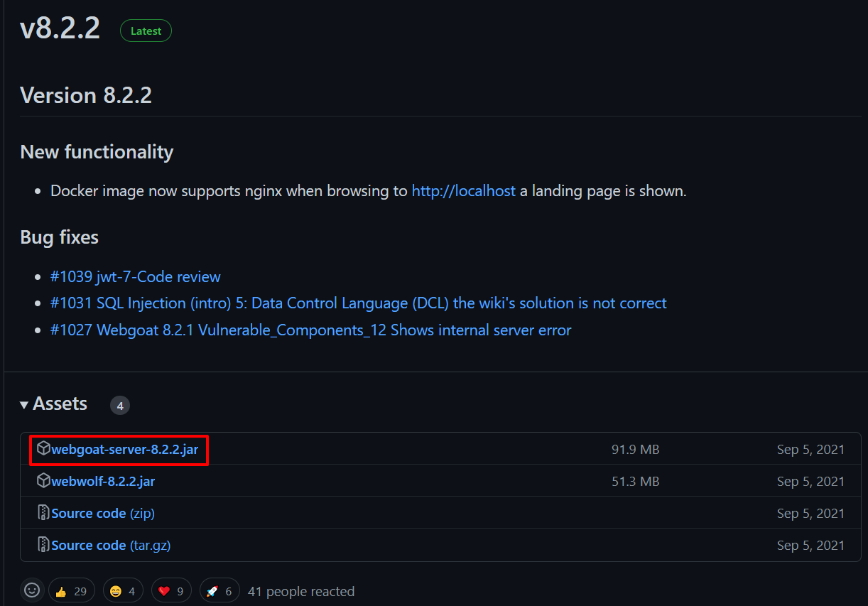Download Source code (tar.gz)
Viewport: 868px width, 606px height.
111,545
